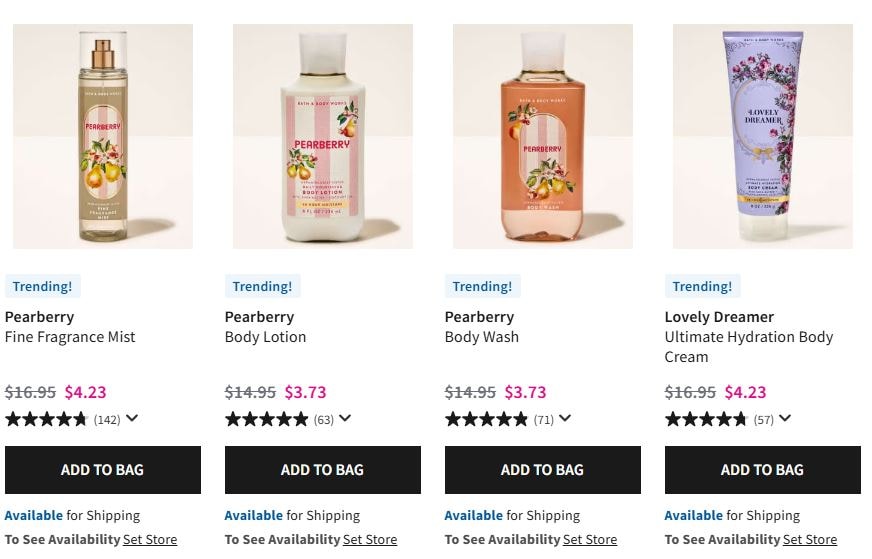Click Set Store under Lovely Dreamer cream
The height and width of the screenshot is (559, 872).
tap(810, 540)
